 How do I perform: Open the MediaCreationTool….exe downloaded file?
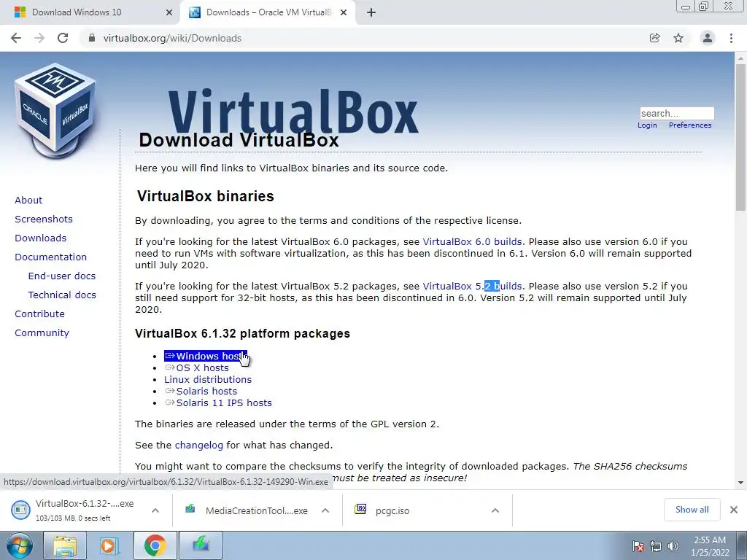(x=256, y=511)
